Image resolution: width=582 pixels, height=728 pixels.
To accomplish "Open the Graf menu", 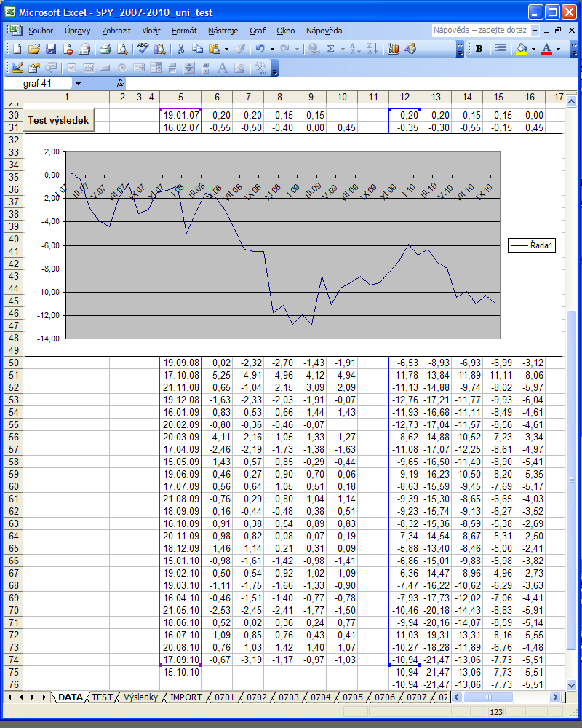I will click(x=258, y=31).
